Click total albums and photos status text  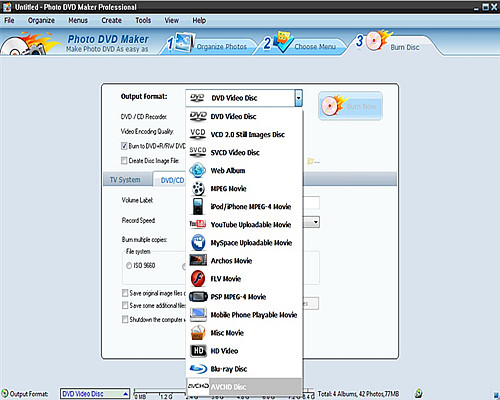(x=358, y=394)
